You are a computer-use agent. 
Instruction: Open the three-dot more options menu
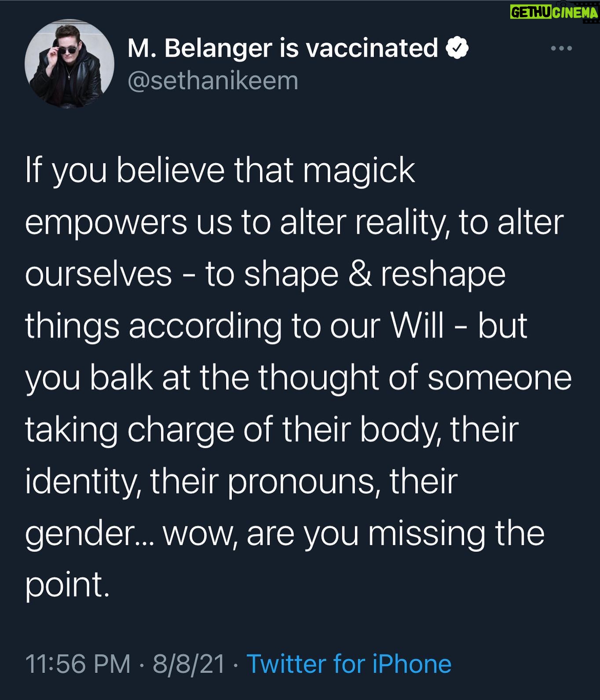562,48
